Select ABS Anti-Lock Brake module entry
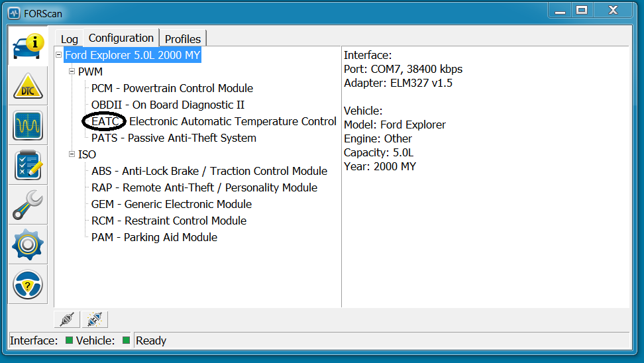This screenshot has height=363, width=644. click(209, 171)
